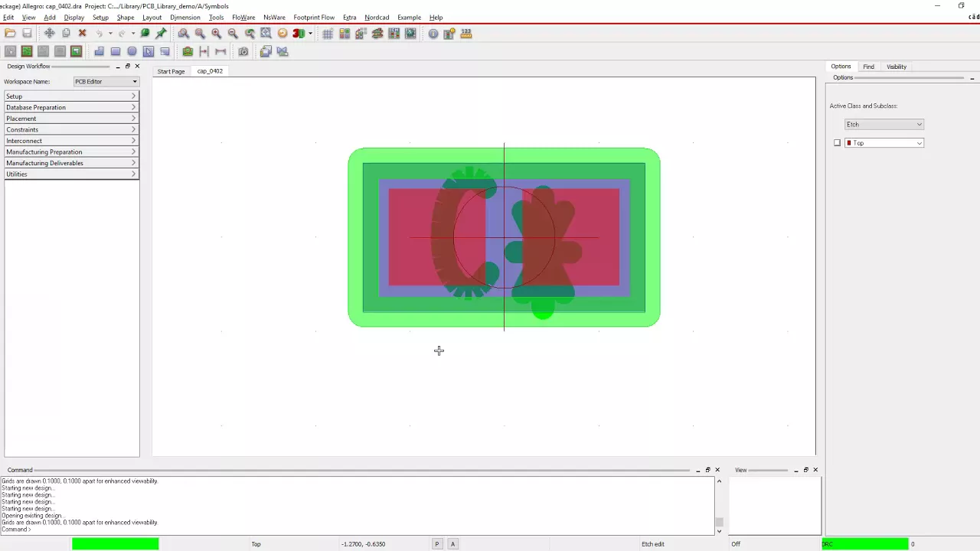Screen dimensions: 980x551
Task: Click the Copy icon in toolbar
Action: 66,33
